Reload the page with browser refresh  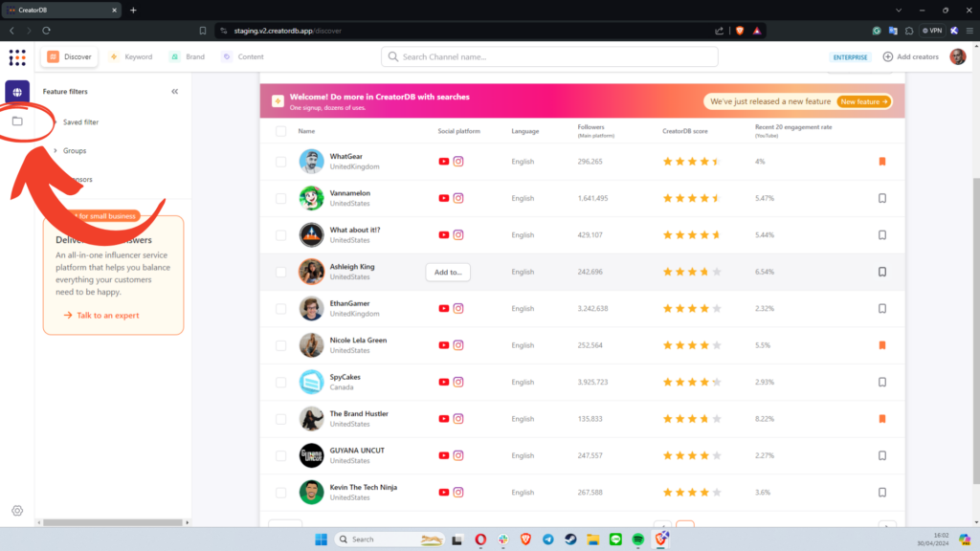[x=46, y=31]
